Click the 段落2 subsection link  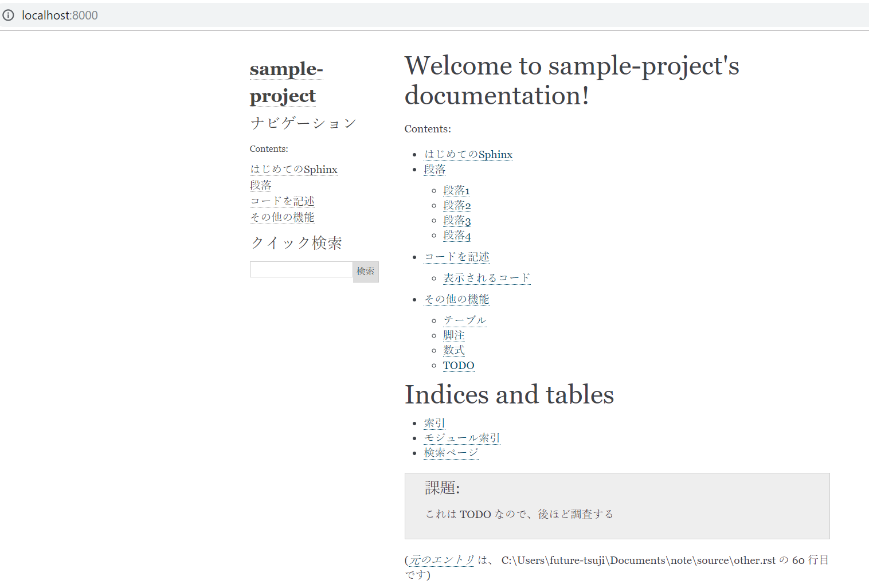456,205
